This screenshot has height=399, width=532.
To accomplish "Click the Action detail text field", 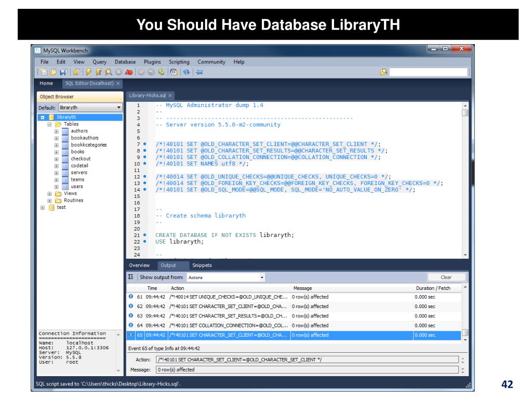I will [x=307, y=360].
